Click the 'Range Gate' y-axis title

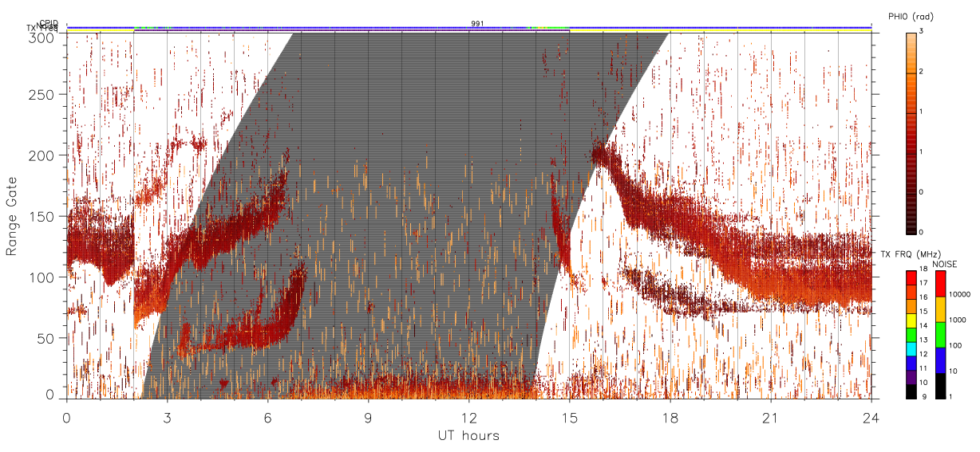12,216
